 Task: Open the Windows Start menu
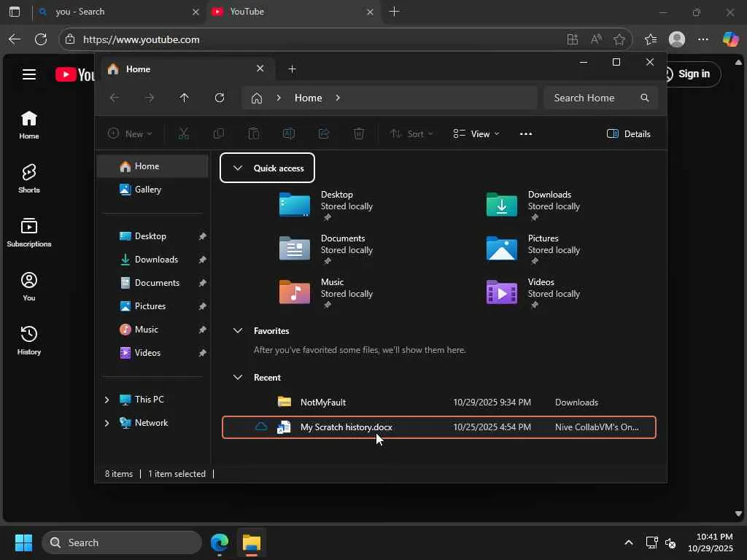click(23, 542)
